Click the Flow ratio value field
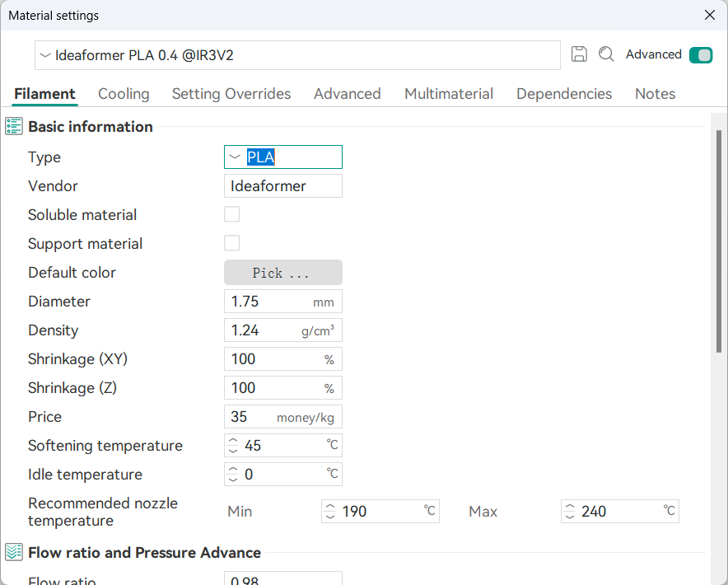The image size is (728, 585). point(283,578)
